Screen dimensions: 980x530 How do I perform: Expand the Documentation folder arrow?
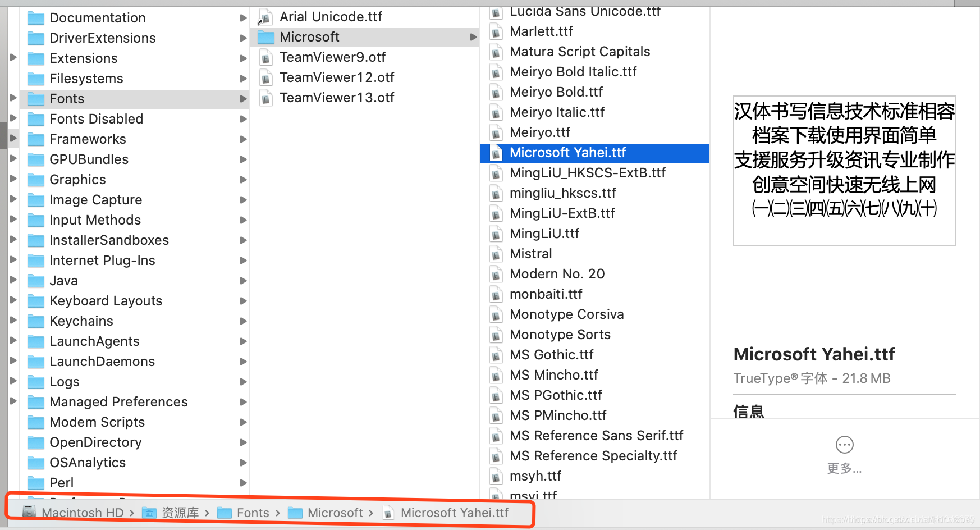[244, 18]
